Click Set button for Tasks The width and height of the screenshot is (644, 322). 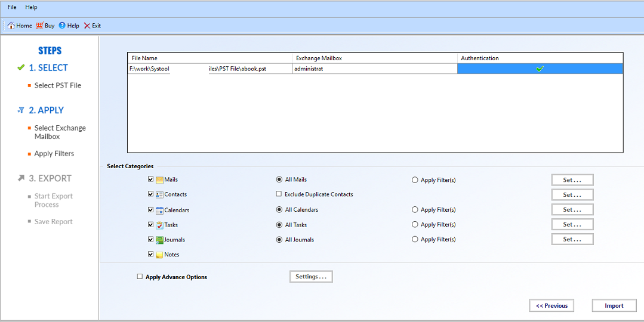(572, 224)
